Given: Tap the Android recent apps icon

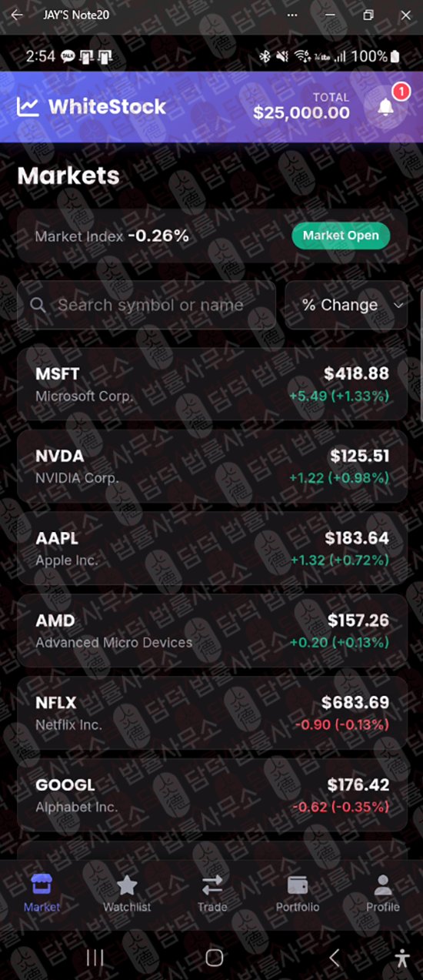Looking at the screenshot, I should click(x=95, y=958).
